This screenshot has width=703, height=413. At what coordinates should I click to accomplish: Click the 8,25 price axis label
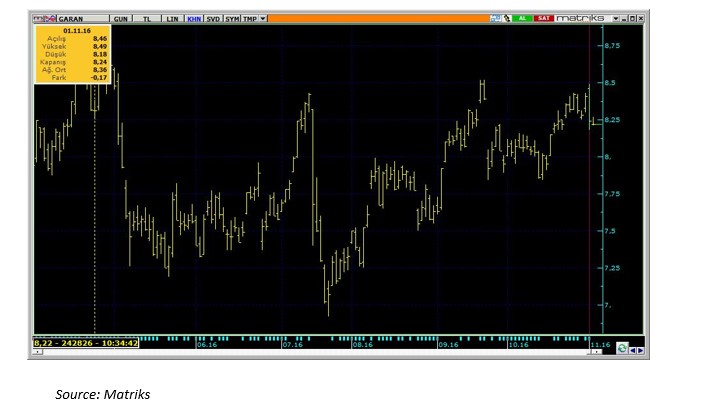pyautogui.click(x=612, y=120)
